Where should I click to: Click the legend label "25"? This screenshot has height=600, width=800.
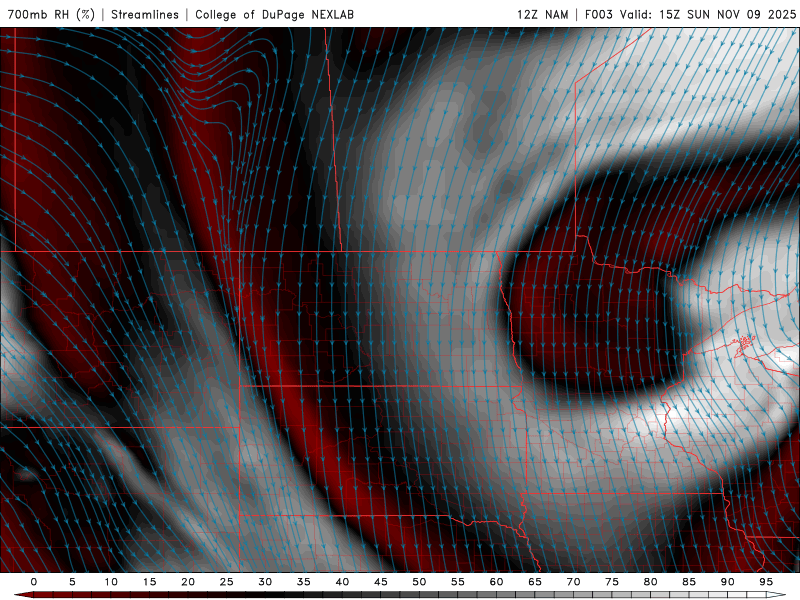tap(226, 582)
